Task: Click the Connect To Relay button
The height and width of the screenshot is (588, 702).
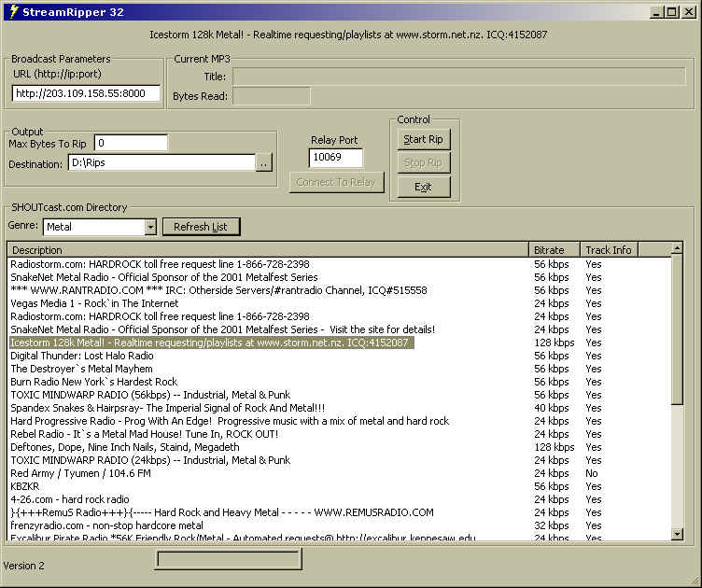Action: tap(336, 183)
